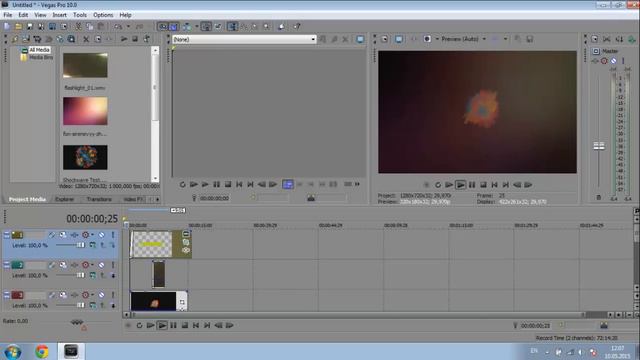Open the Preview (Auto) quality dropdown
Screen dimensions: 640x360
(464, 39)
